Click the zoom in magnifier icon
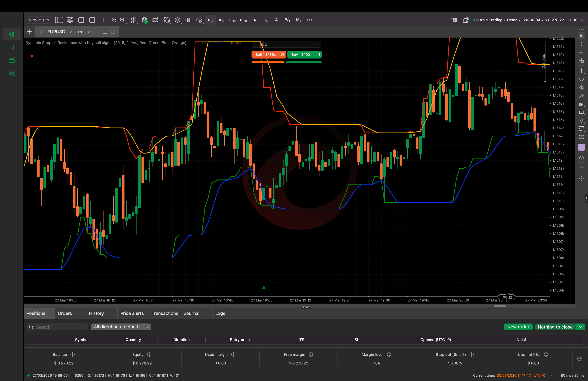The width and height of the screenshot is (588, 381). (123, 20)
